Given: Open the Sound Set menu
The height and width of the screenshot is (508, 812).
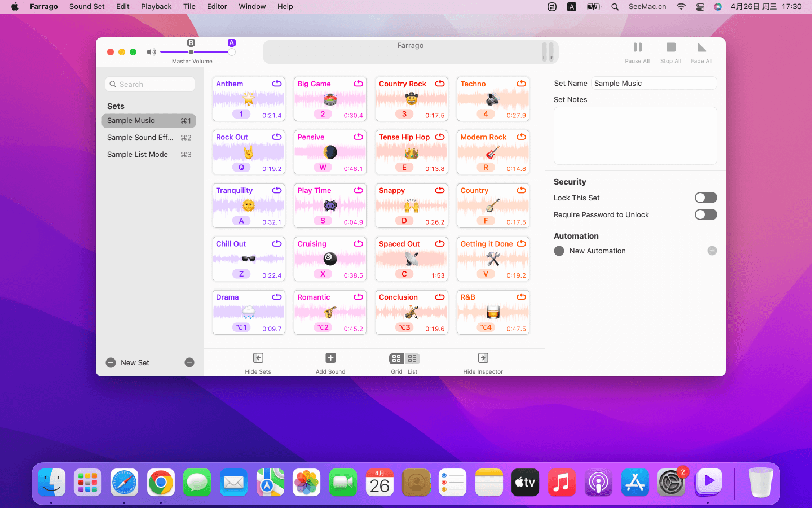Looking at the screenshot, I should point(87,7).
